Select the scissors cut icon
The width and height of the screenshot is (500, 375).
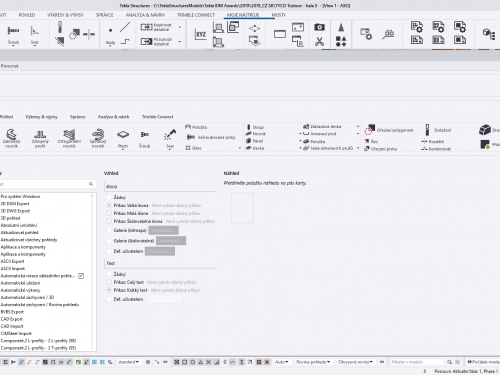click(319, 42)
